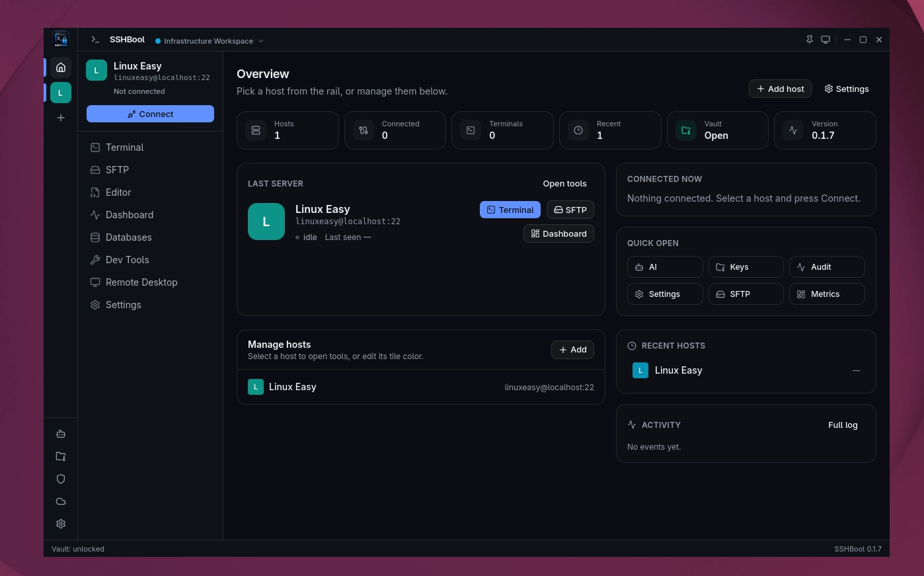924x576 pixels.
Task: Open SFTP in the sidebar menu
Action: pos(150,170)
